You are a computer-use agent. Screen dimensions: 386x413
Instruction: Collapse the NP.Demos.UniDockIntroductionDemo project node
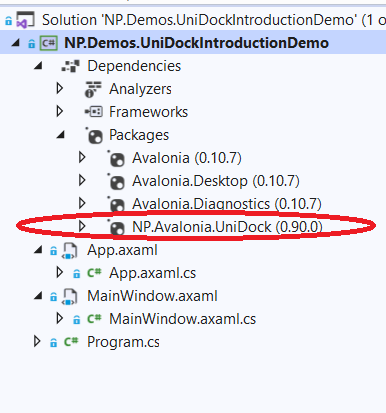point(15,43)
